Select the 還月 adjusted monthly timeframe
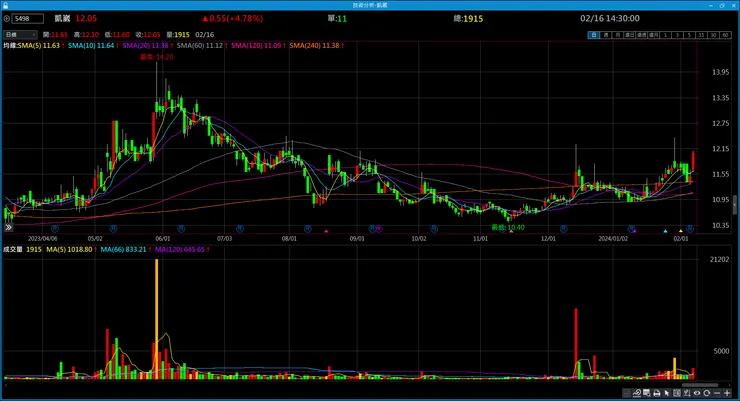The image size is (740, 401). click(653, 35)
